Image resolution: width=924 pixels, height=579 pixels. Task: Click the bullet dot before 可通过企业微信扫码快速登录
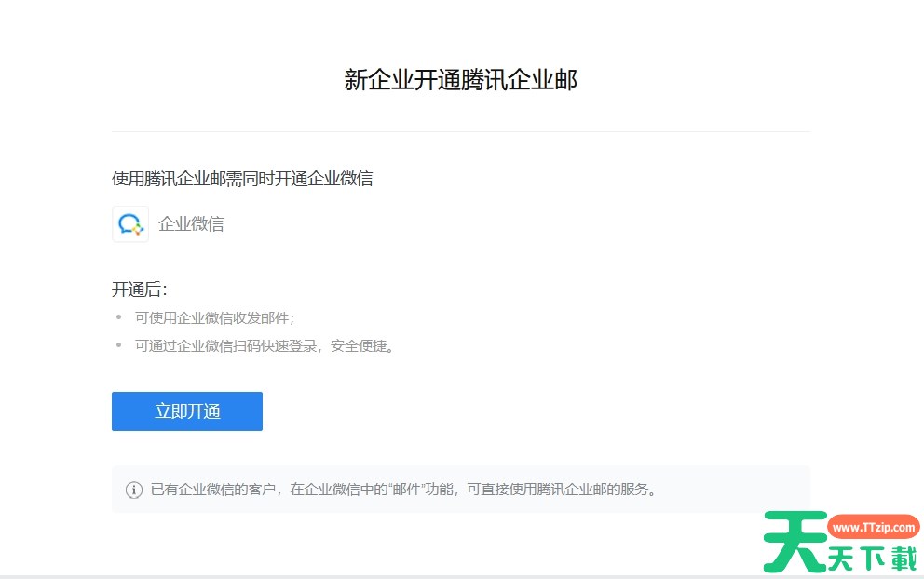[118, 345]
